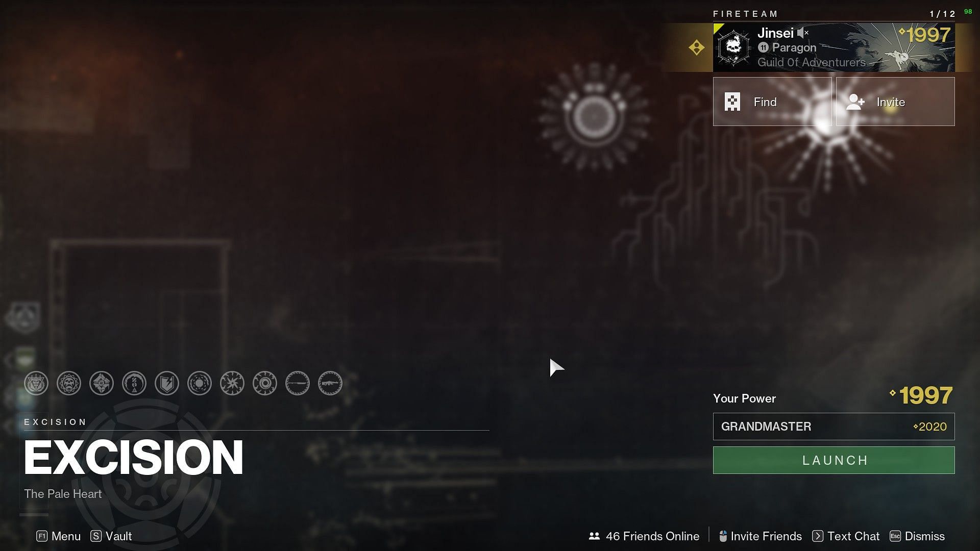
Task: Dismiss the current panel
Action: coord(925,536)
